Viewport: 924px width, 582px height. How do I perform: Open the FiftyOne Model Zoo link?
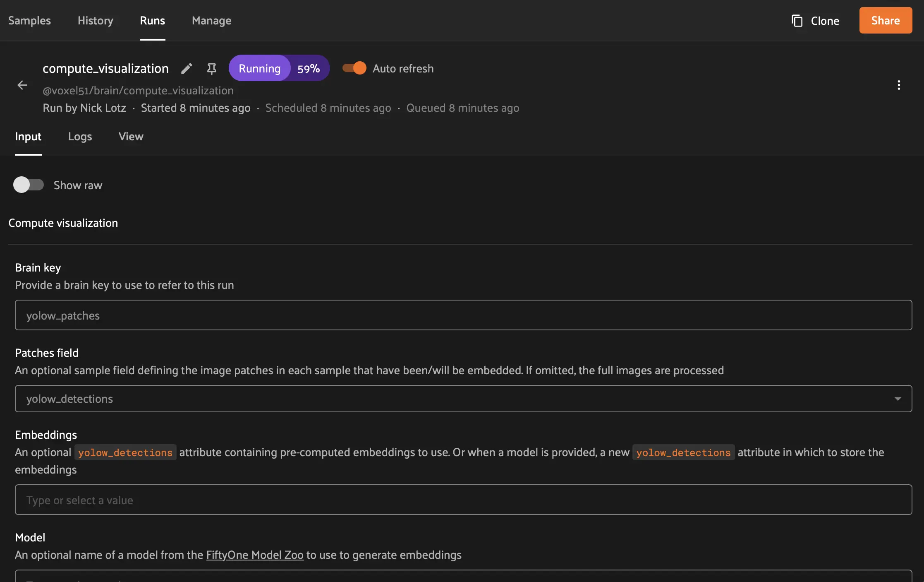coord(255,555)
